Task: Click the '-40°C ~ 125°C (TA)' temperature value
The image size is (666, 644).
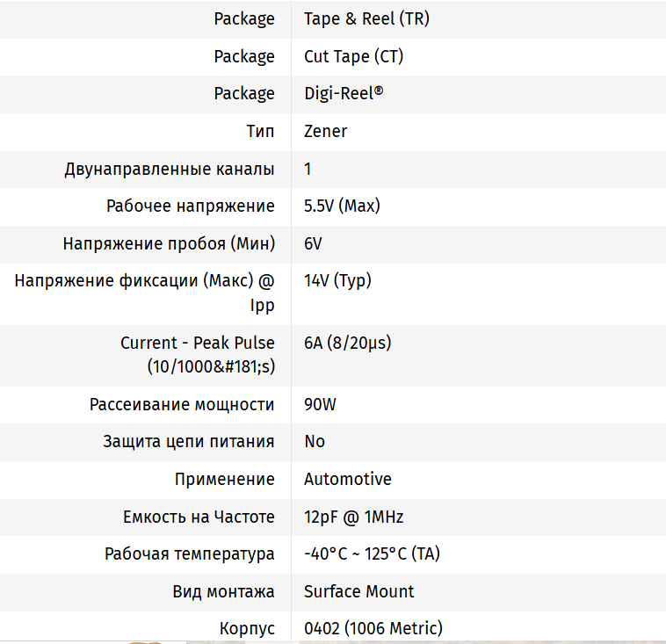Action: coord(372,554)
